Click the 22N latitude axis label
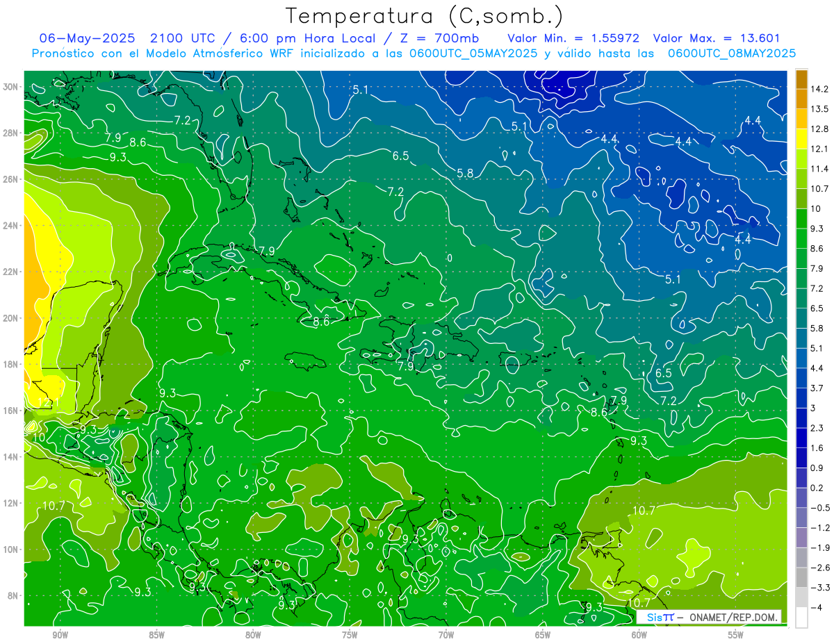Image resolution: width=834 pixels, height=644 pixels. point(11,272)
